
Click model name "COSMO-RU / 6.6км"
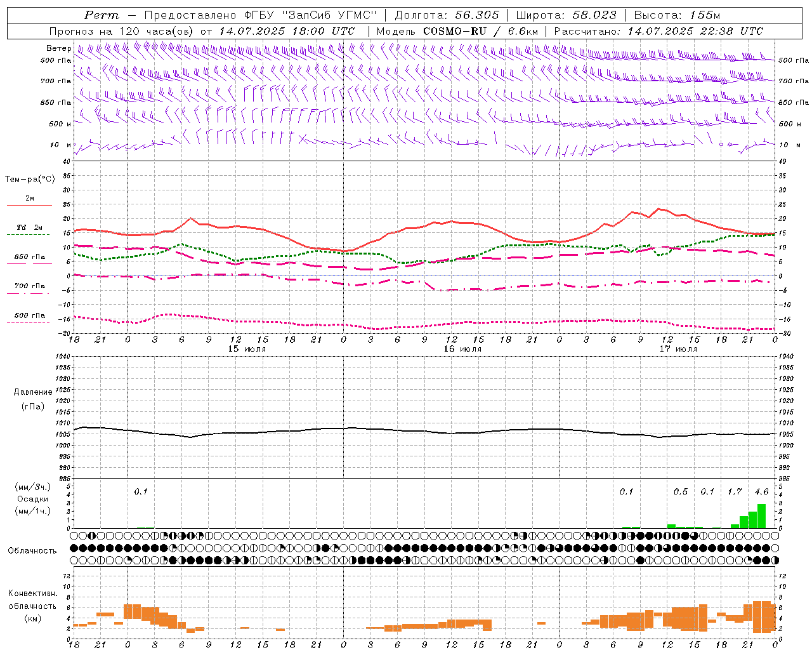480,31
